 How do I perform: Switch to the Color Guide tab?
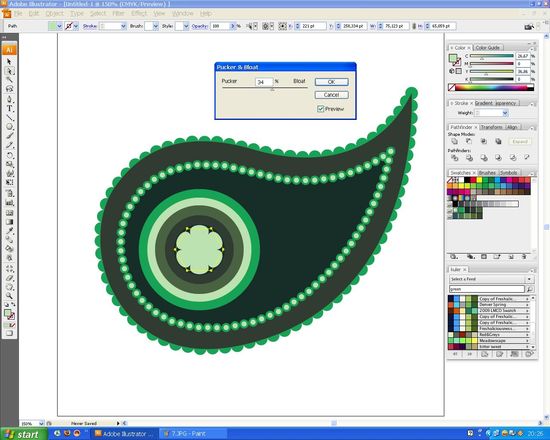point(488,47)
